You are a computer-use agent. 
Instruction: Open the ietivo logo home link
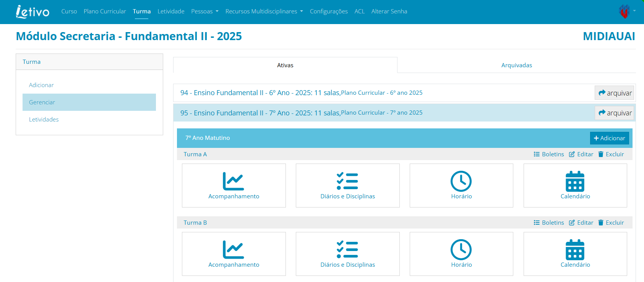(32, 11)
